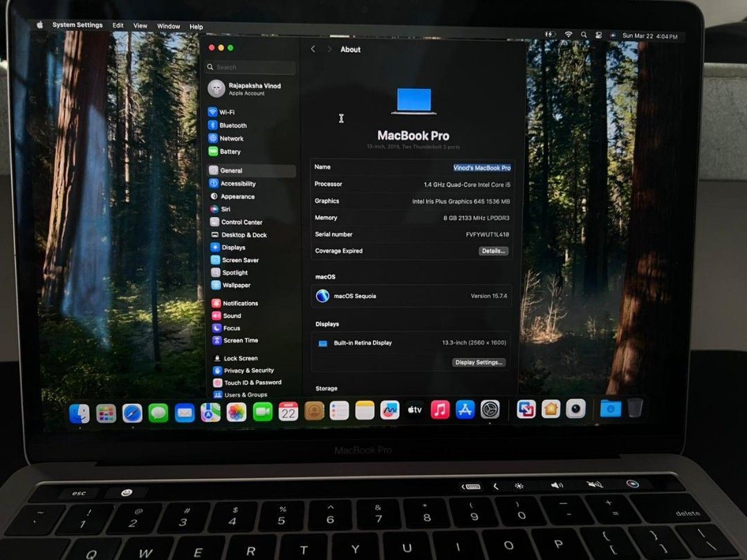The width and height of the screenshot is (747, 560).
Task: Open the Apple menu
Action: (40, 25)
